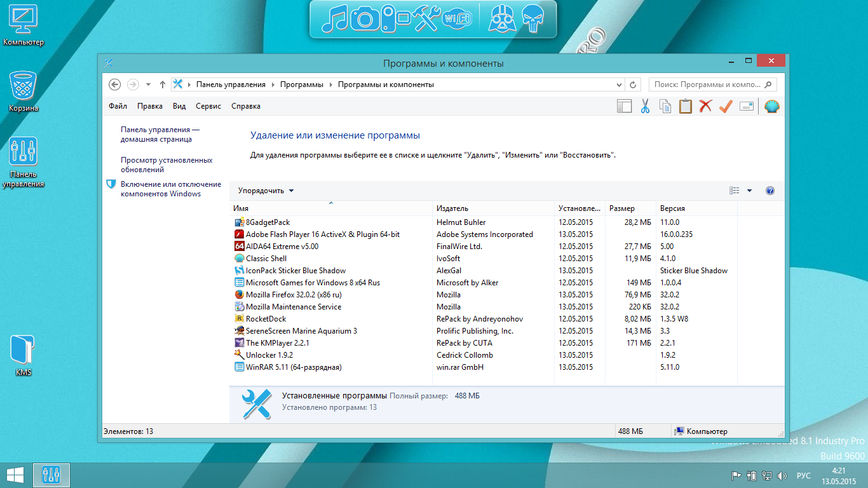The height and width of the screenshot is (488, 868).
Task: Sort by the Имя column header
Action: pos(330,208)
